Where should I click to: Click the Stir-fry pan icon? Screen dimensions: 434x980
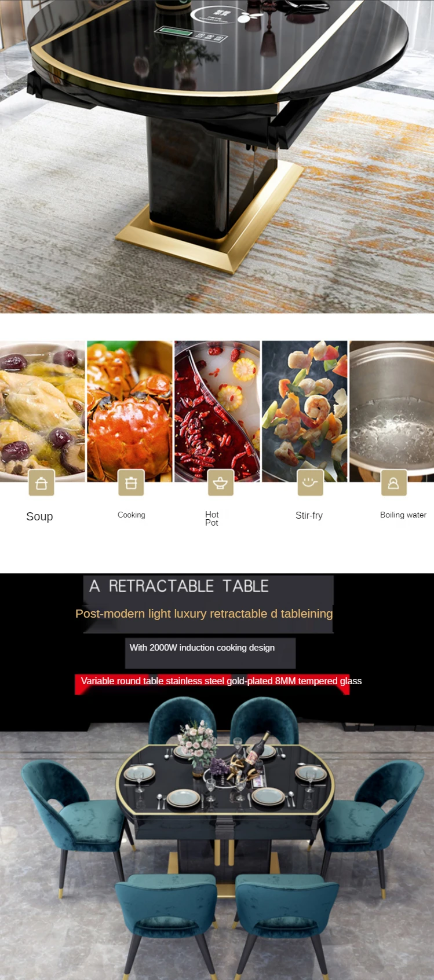[x=310, y=483]
